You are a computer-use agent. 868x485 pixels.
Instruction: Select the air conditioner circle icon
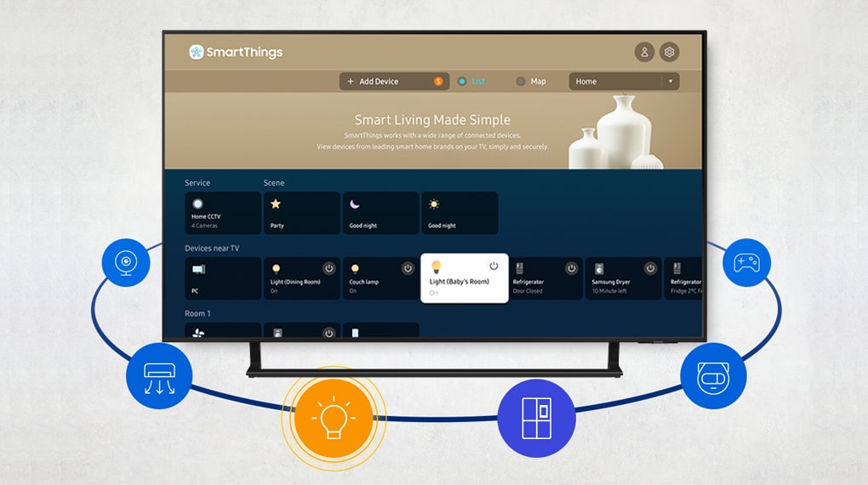point(159,375)
